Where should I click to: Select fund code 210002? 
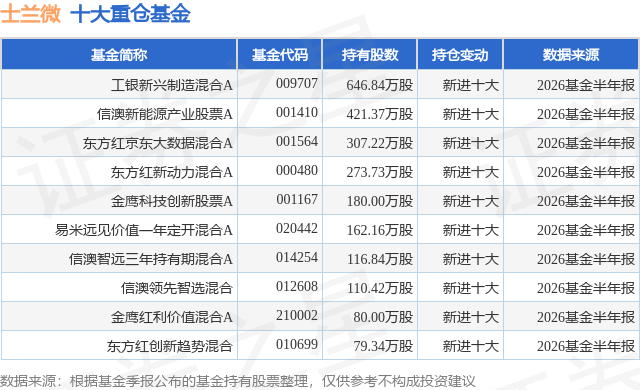tap(297, 315)
